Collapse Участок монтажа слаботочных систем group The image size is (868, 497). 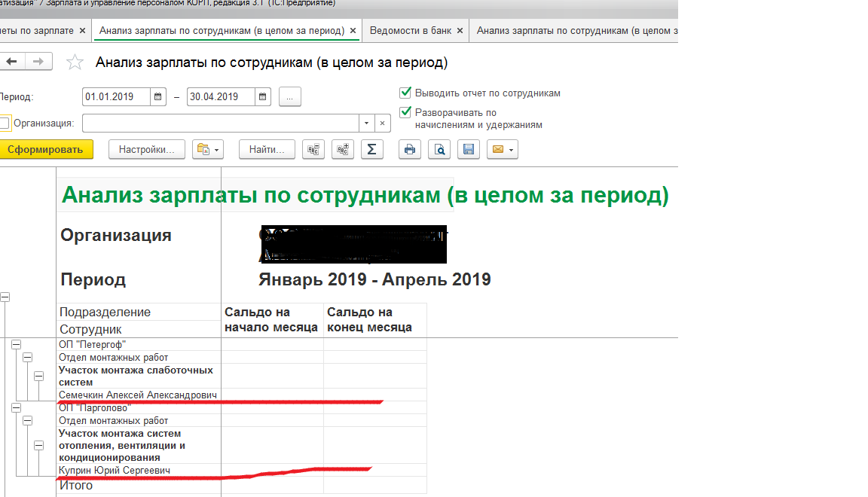click(x=38, y=377)
